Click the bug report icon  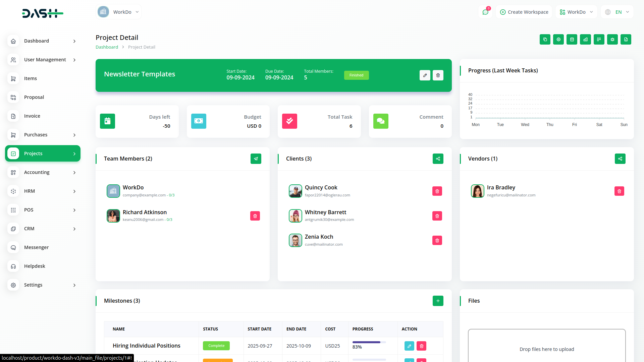coord(612,39)
